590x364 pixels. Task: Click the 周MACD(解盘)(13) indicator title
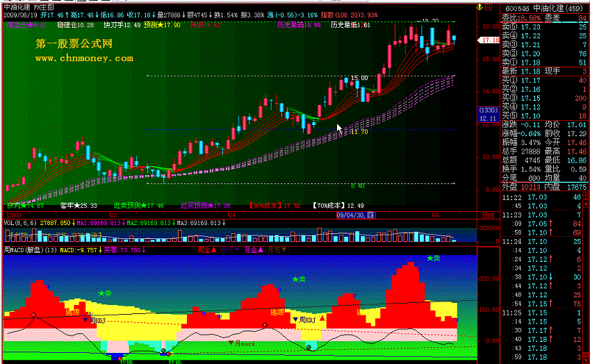[30, 250]
